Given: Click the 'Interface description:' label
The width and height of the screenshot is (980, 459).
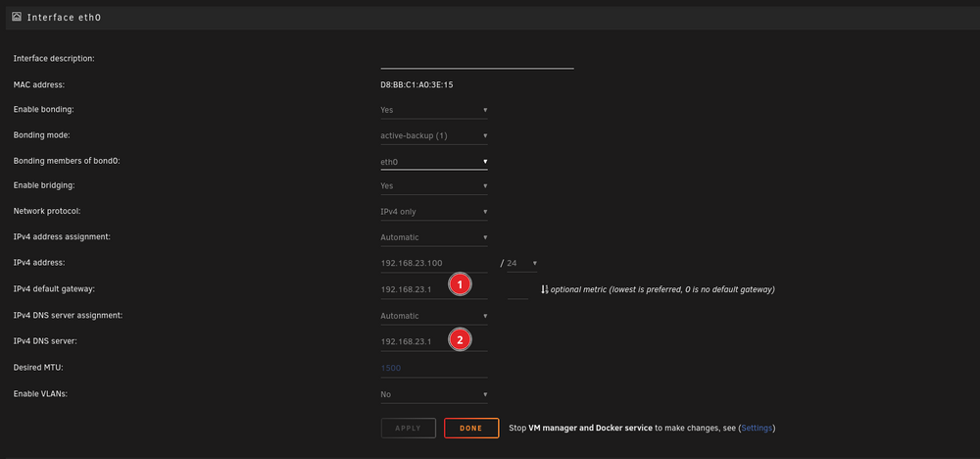Looking at the screenshot, I should pyautogui.click(x=54, y=58).
